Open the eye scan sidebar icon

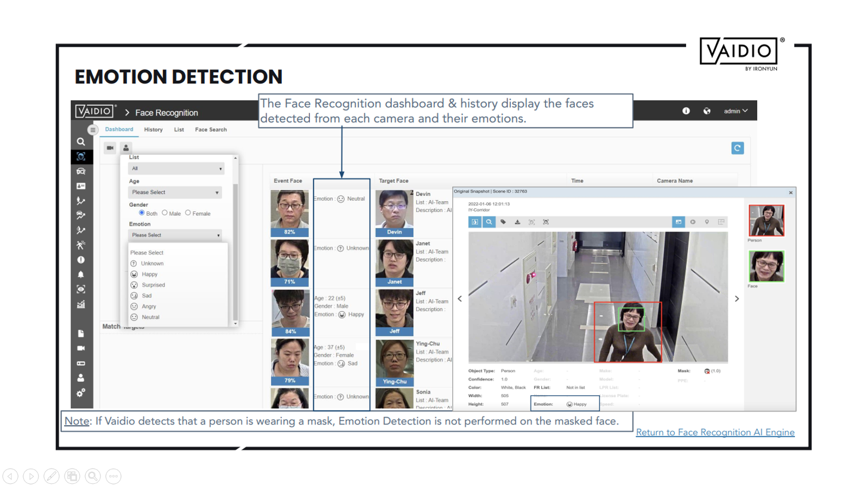click(81, 289)
